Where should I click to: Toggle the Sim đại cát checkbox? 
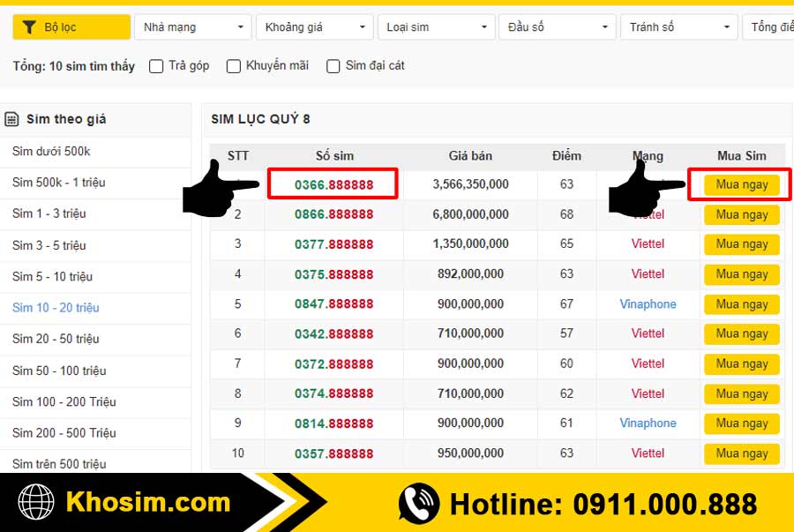click(333, 66)
